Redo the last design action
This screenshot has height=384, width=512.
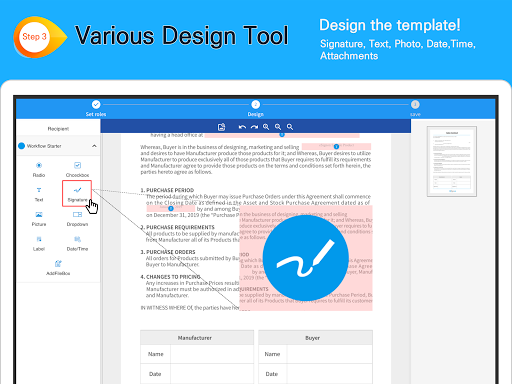[254, 127]
